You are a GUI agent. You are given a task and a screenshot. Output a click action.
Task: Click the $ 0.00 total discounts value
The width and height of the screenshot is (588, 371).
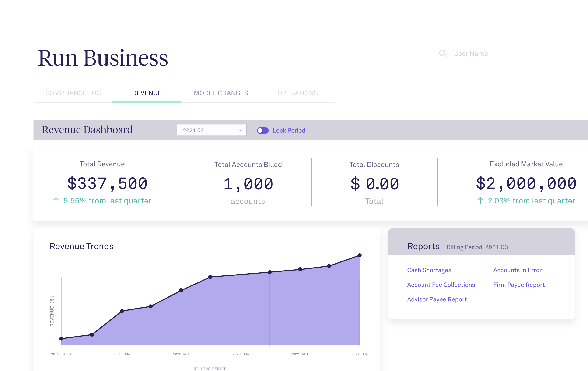tap(374, 184)
